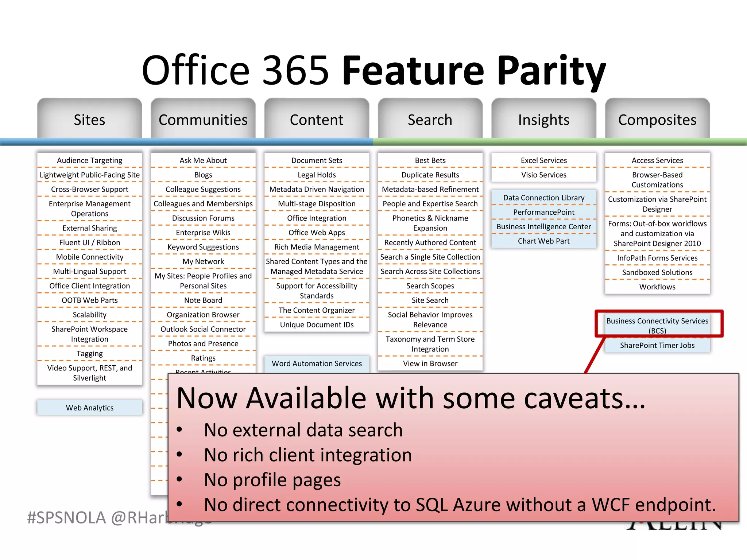Screen dimensions: 747x560
Task: Select Colleague Suggestions item
Action: tap(203, 189)
